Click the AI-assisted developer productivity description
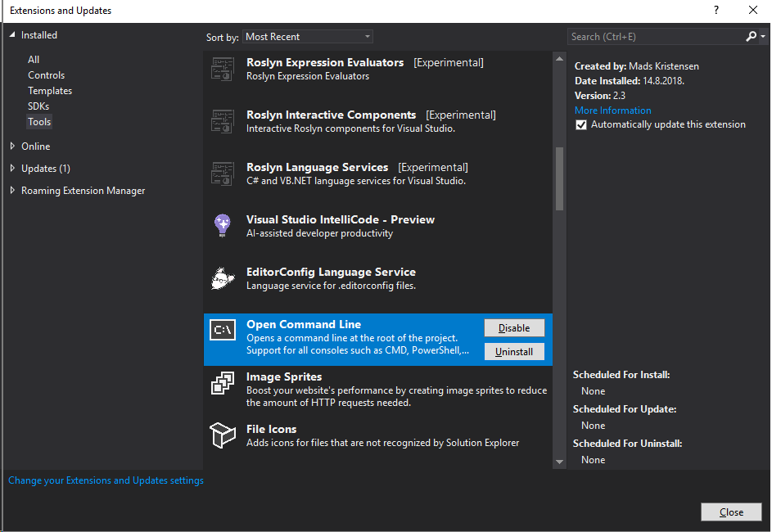The image size is (772, 532). pos(319,233)
